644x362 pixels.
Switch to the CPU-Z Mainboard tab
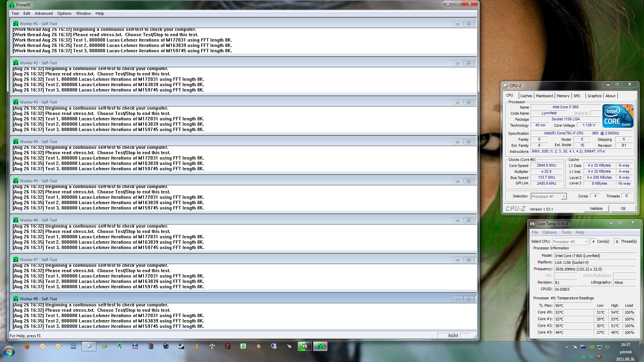[x=544, y=96]
